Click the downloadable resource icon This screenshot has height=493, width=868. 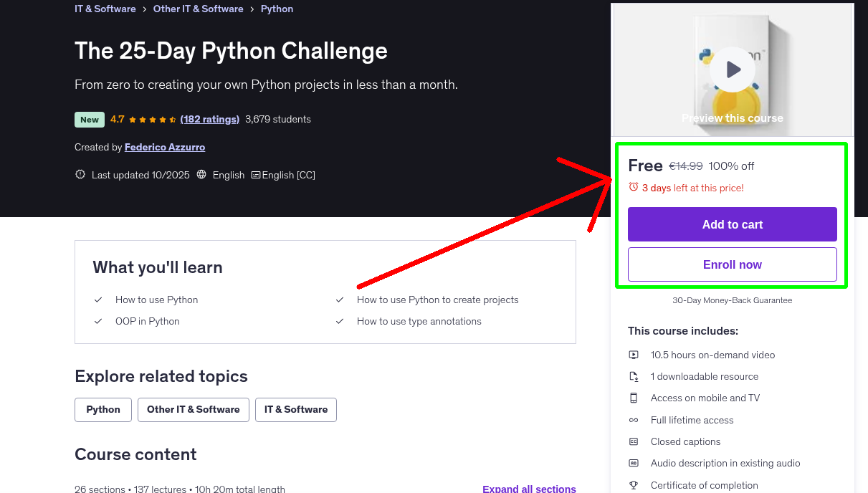coord(634,376)
